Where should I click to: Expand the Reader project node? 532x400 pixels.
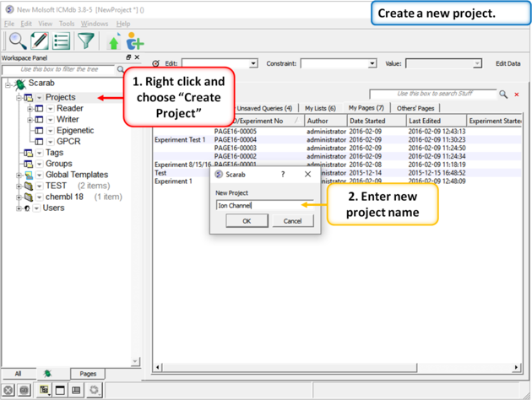30,109
